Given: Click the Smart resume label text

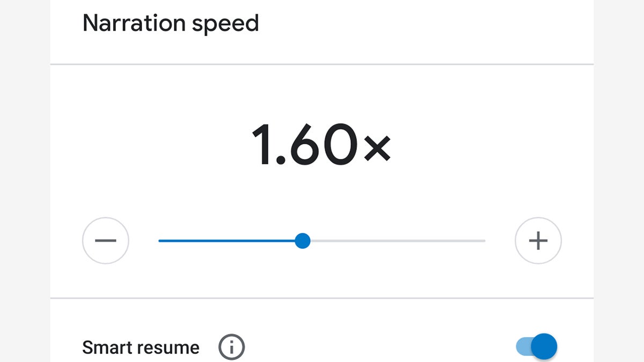Looking at the screenshot, I should click(x=141, y=348).
